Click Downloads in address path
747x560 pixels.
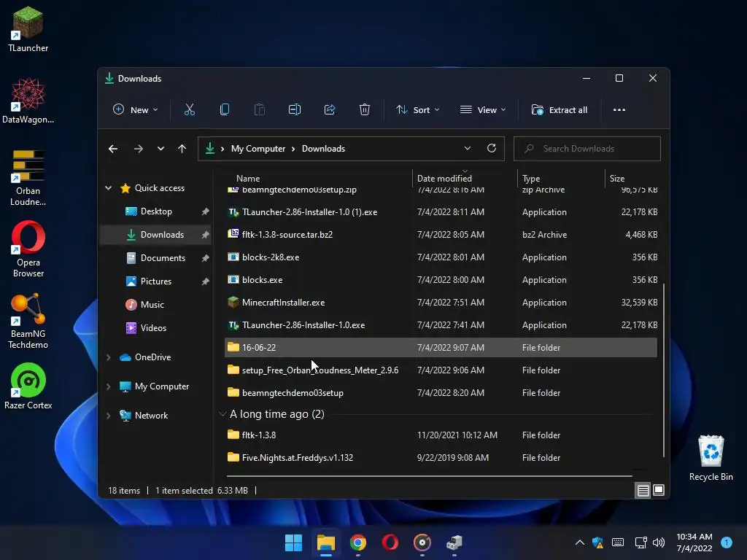point(323,149)
